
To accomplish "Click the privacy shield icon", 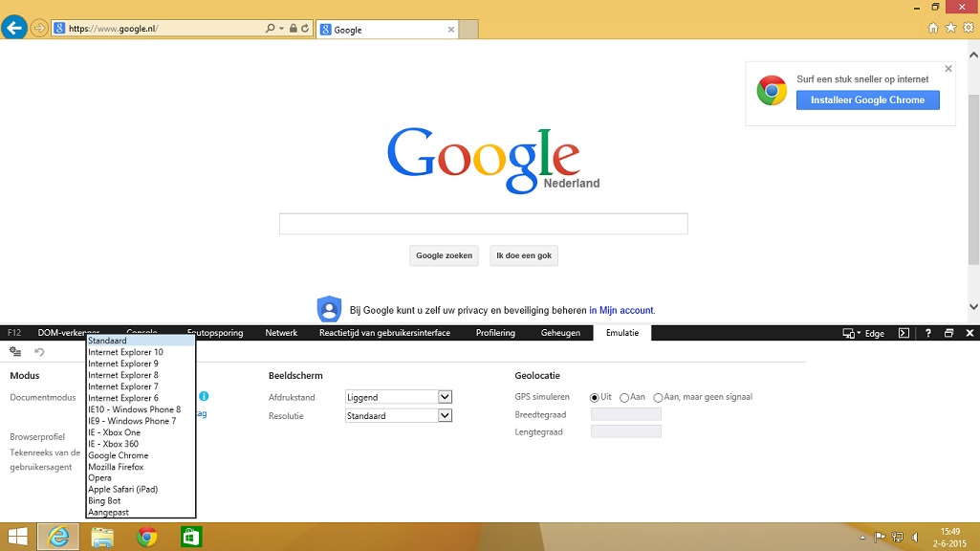I will tap(329, 309).
